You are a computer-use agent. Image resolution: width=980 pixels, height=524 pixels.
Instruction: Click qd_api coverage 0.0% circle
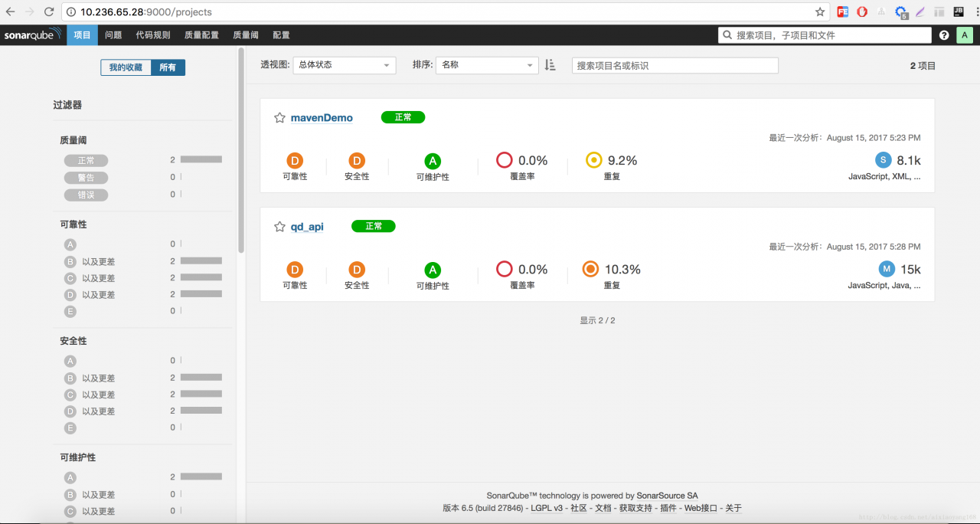pyautogui.click(x=504, y=270)
